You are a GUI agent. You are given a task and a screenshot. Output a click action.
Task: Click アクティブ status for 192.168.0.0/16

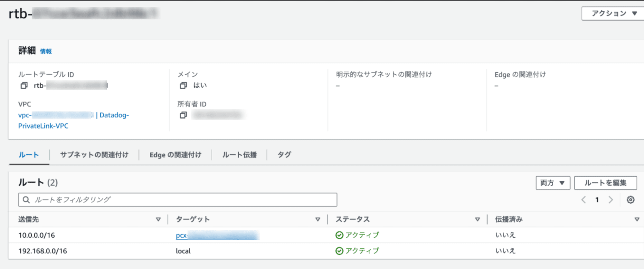coord(362,251)
